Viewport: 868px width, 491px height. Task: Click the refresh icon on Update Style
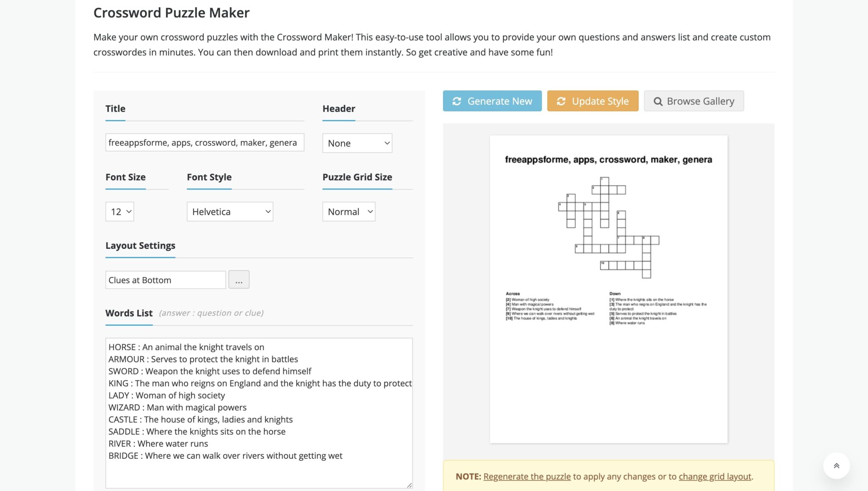click(561, 101)
